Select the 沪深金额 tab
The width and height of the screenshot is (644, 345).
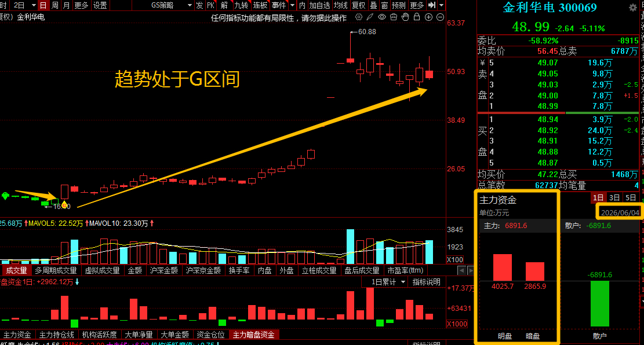tap(163, 270)
